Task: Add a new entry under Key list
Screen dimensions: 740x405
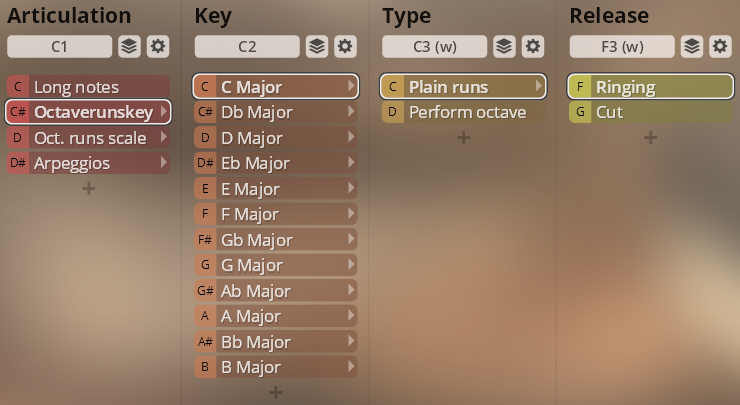Action: 276,392
